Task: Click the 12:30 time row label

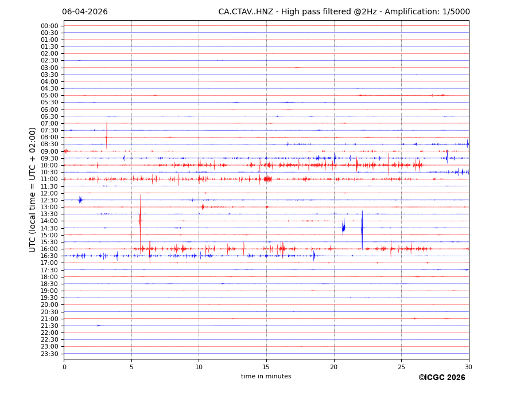Action: [x=49, y=200]
